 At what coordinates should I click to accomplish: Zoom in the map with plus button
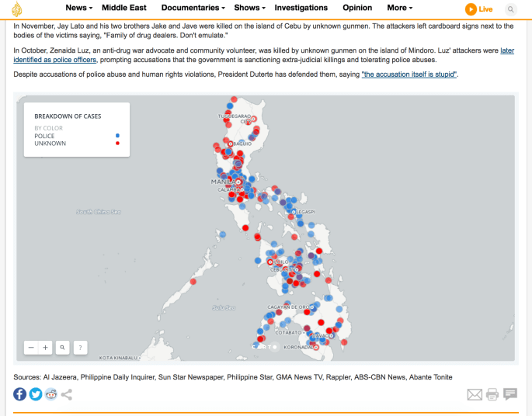click(x=46, y=348)
